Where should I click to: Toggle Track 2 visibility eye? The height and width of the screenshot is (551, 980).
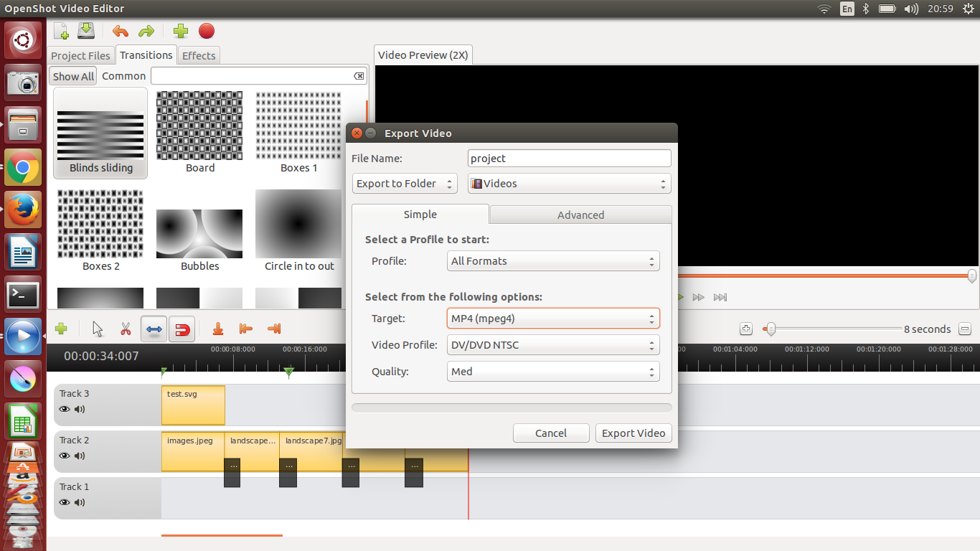(65, 456)
